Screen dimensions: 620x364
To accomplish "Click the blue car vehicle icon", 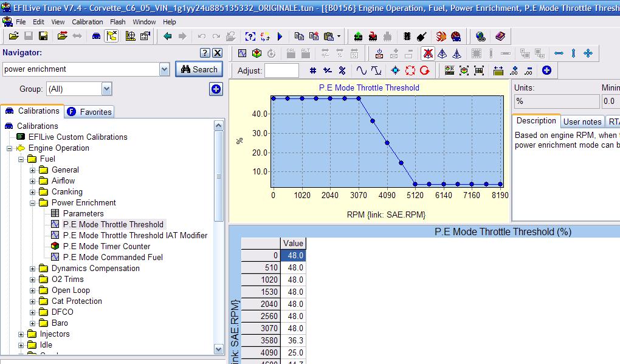I will point(96,36).
